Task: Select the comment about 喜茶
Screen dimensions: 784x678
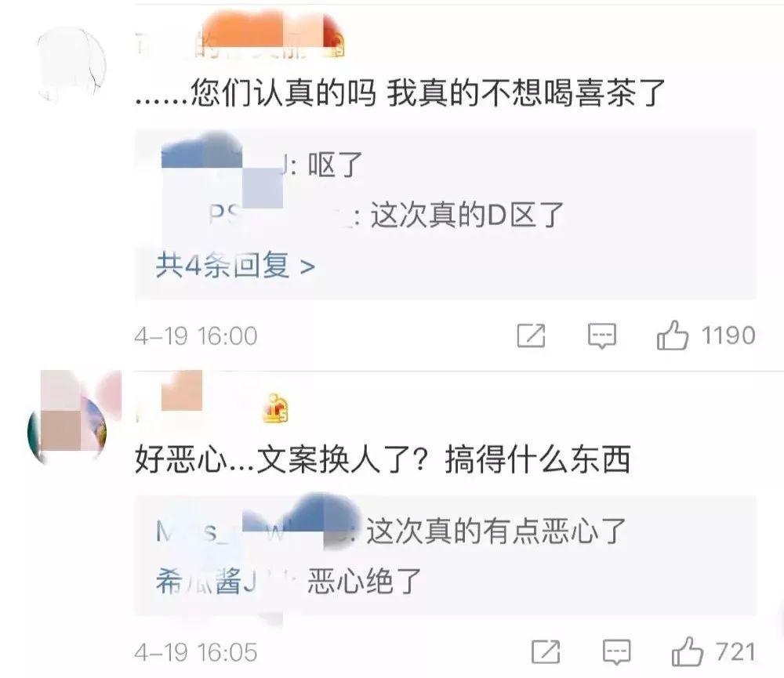Action: pyautogui.click(x=401, y=93)
